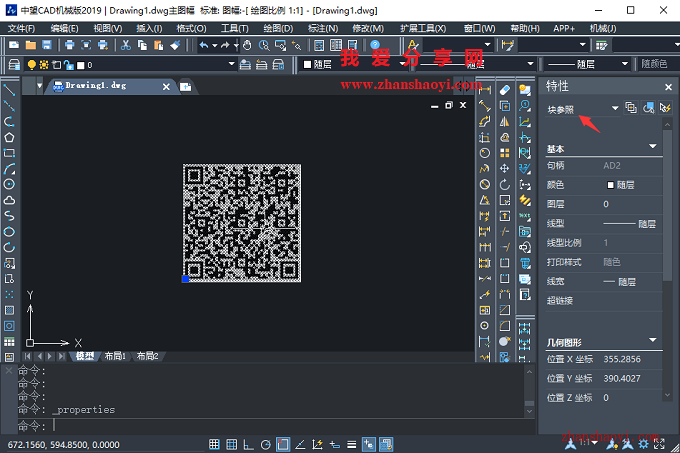Open the layer list dropdown arrow
This screenshot has width=680, height=453.
coord(232,64)
